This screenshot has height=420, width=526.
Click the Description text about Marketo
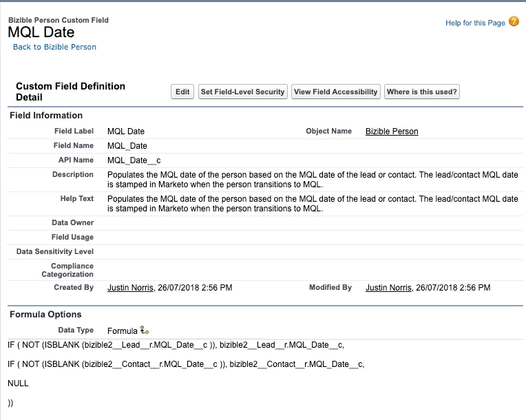pyautogui.click(x=313, y=180)
